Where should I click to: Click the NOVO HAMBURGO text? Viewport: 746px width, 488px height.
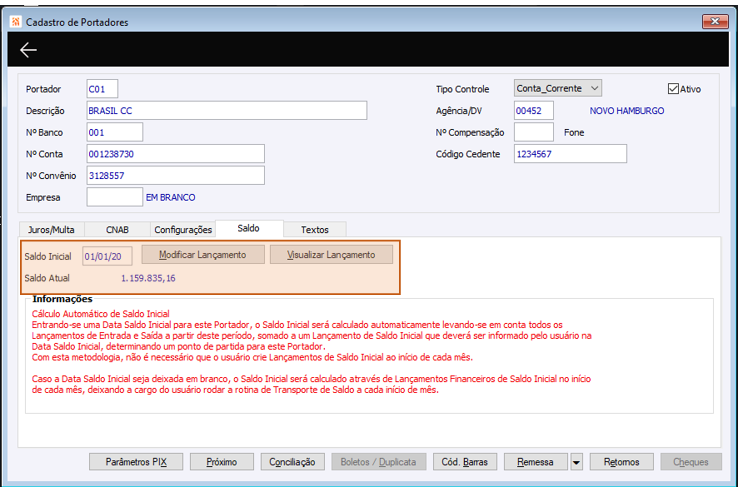[x=627, y=110]
